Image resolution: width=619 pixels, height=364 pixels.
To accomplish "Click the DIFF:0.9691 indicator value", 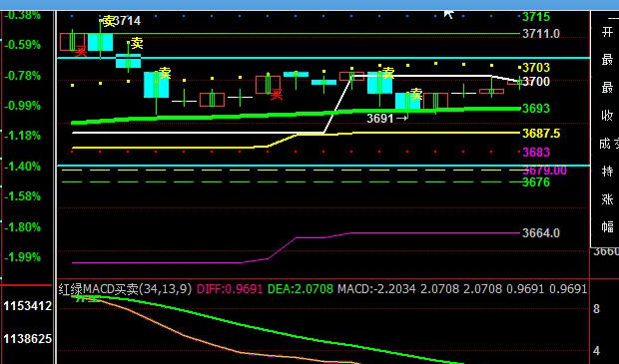I will [230, 289].
